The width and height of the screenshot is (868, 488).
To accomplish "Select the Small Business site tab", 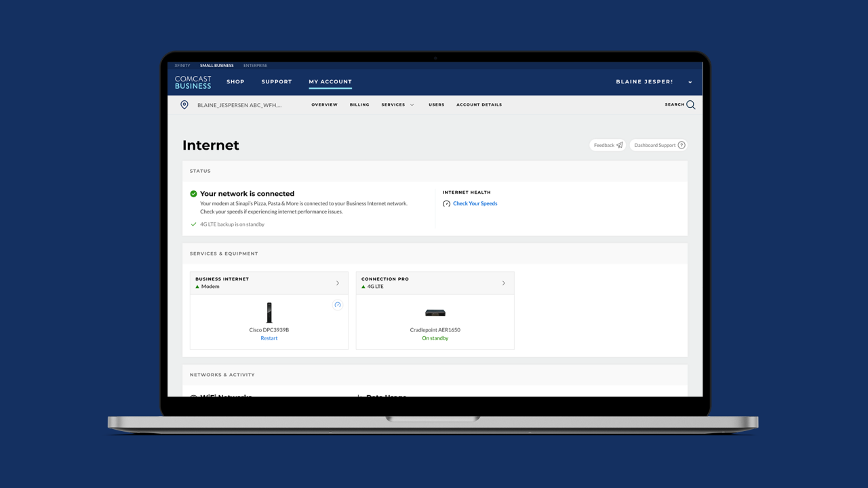I will [x=217, y=66].
